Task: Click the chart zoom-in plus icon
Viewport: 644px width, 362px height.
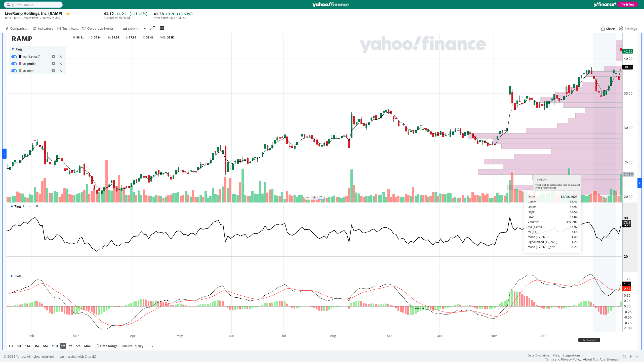Action: click(314, 197)
